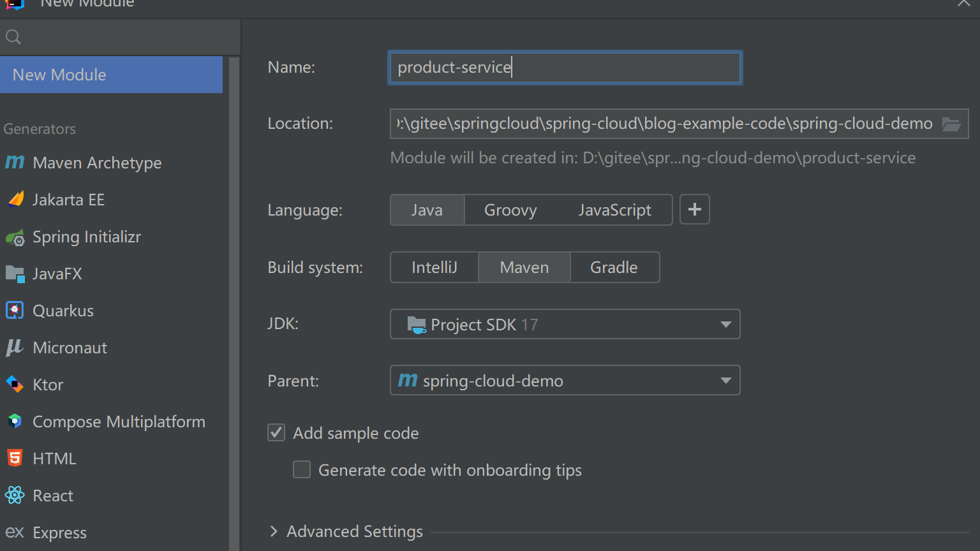Click the 'JDK:' label
980x551 pixels.
click(283, 323)
